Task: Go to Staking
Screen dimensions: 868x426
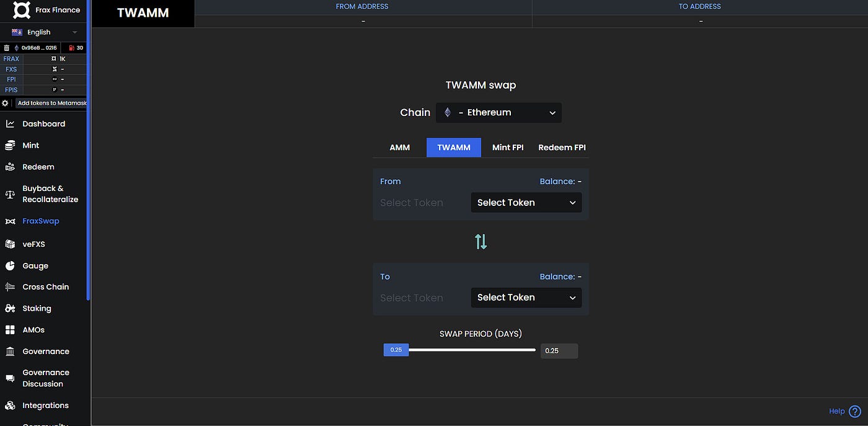Action: coord(37,308)
